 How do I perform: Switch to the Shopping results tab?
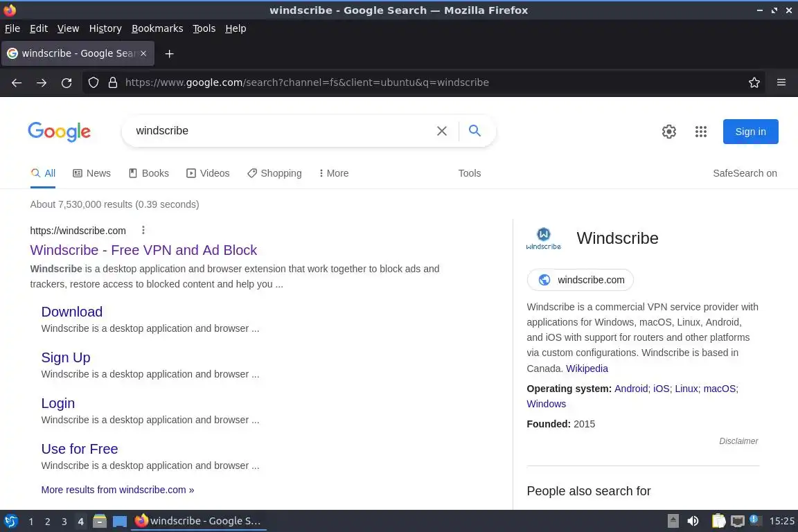(x=274, y=173)
